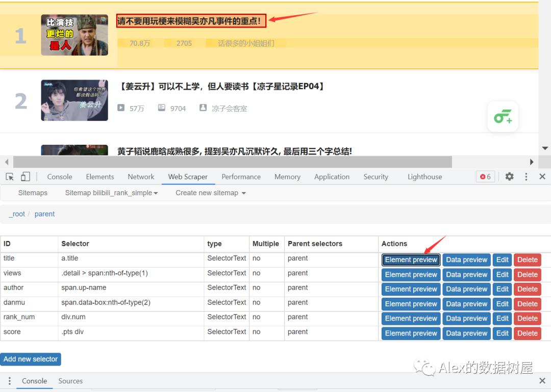
Task: Click Add new selector button
Action: [31, 359]
